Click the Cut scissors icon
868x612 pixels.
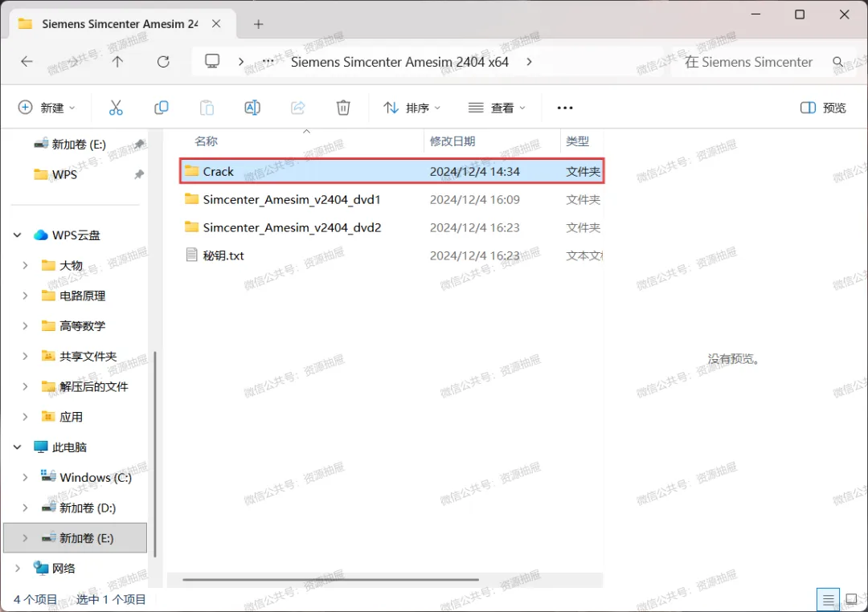[116, 108]
